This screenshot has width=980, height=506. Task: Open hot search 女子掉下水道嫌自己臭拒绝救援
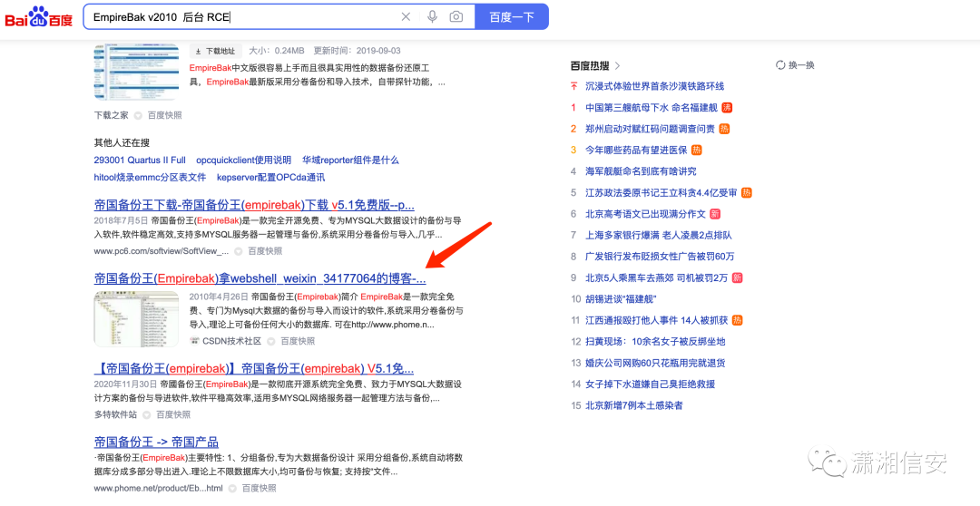click(x=650, y=384)
